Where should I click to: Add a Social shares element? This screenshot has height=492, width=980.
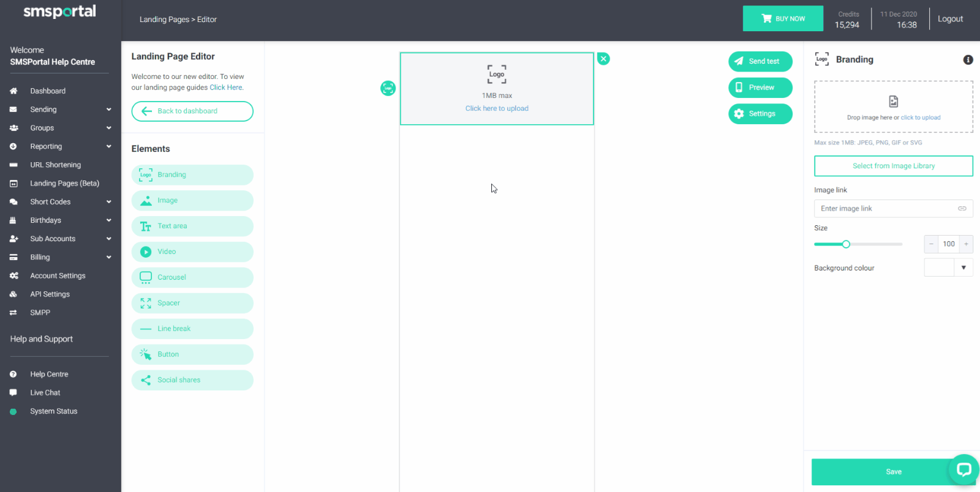tap(192, 381)
